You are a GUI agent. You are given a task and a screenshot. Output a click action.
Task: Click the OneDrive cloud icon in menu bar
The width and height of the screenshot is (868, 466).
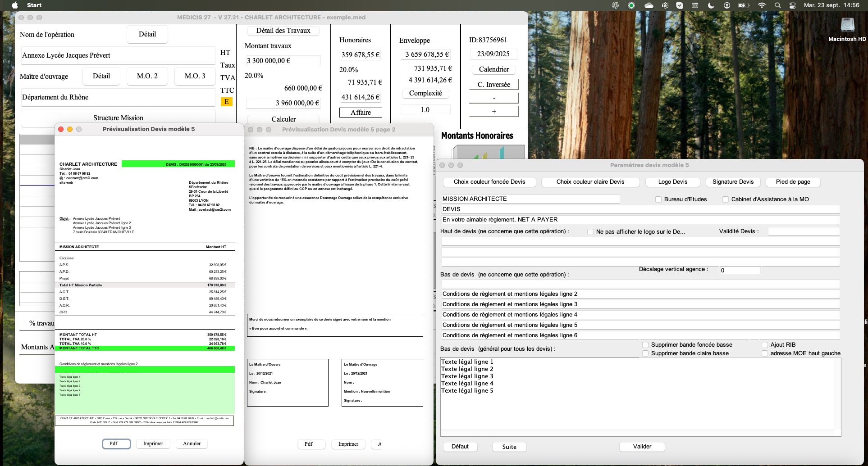coord(649,5)
